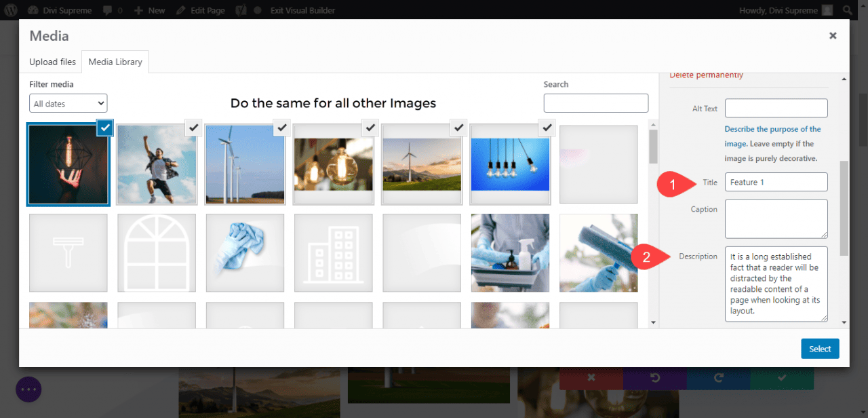Switch to the Media Library tab

(115, 62)
